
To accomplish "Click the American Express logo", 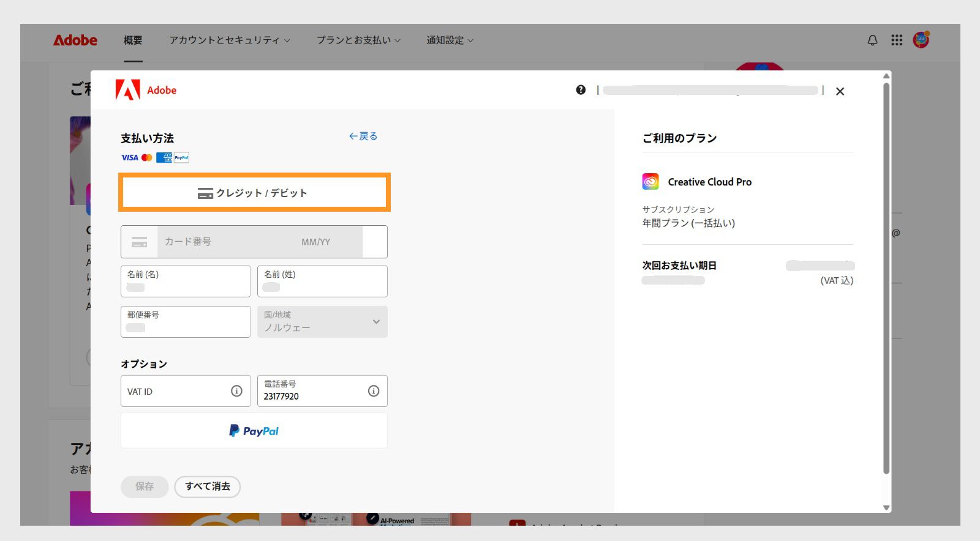I will tap(164, 157).
